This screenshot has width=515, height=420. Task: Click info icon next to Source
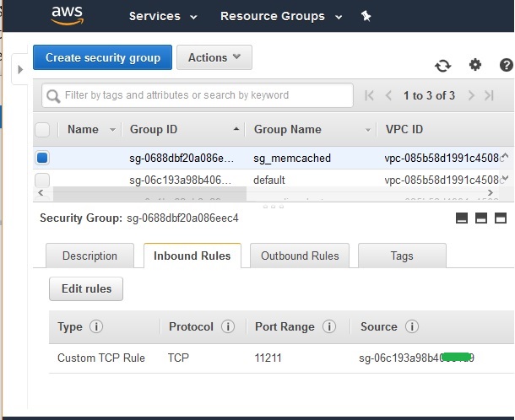[x=412, y=326]
